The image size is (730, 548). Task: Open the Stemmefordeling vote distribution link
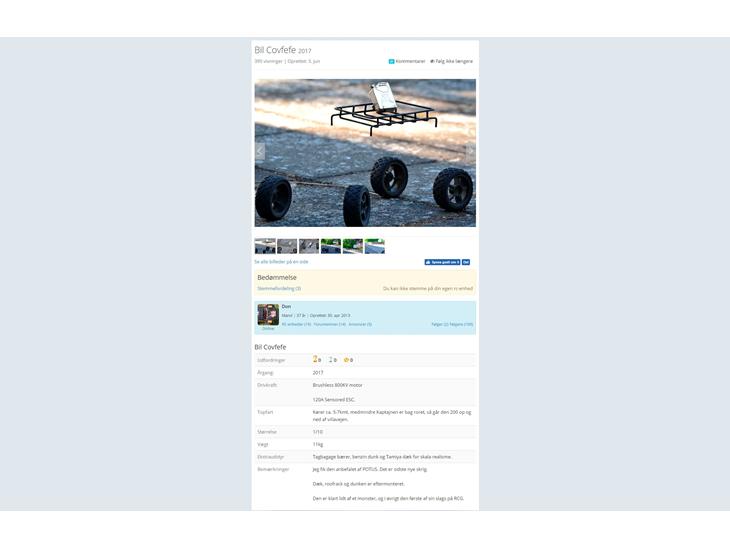click(279, 289)
